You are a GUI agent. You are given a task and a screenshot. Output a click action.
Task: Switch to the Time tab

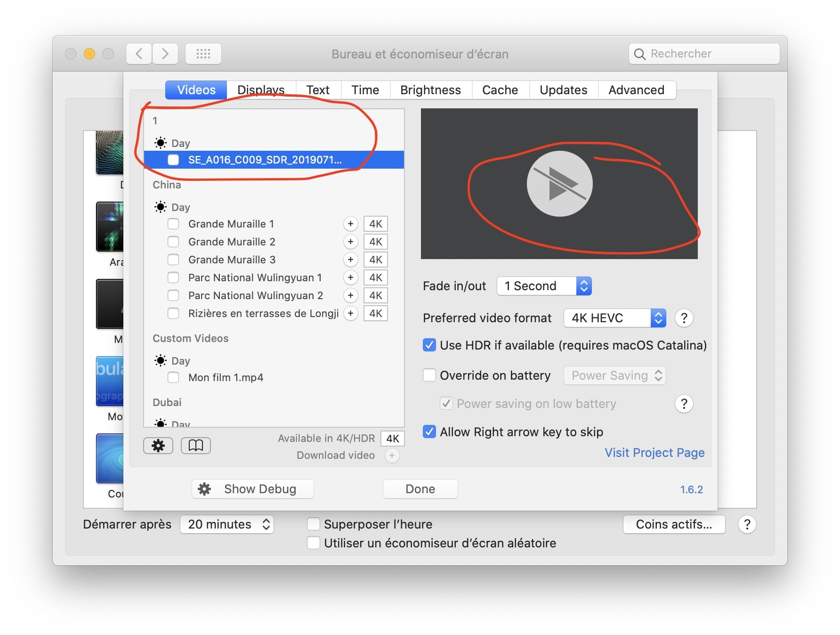365,90
